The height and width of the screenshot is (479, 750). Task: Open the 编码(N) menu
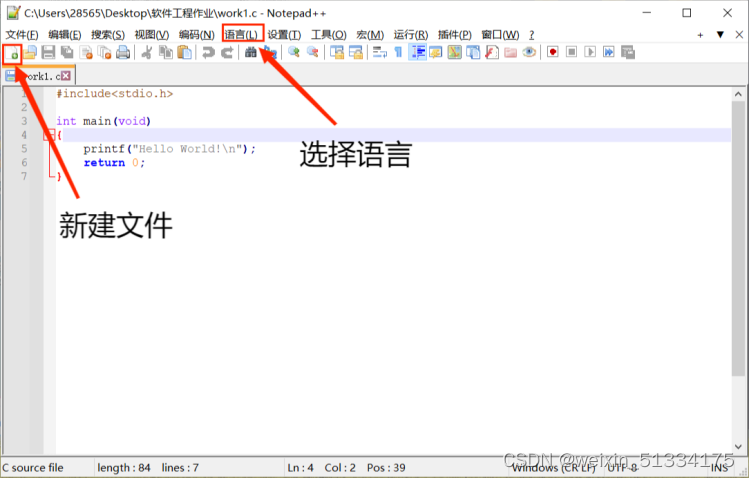tap(197, 34)
